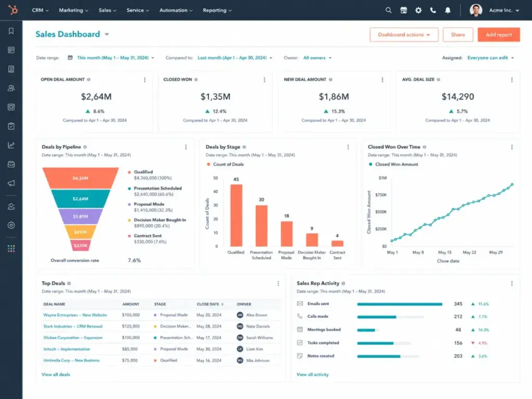Change the This month date range dropdown
This screenshot has height=399, width=532.
115,58
